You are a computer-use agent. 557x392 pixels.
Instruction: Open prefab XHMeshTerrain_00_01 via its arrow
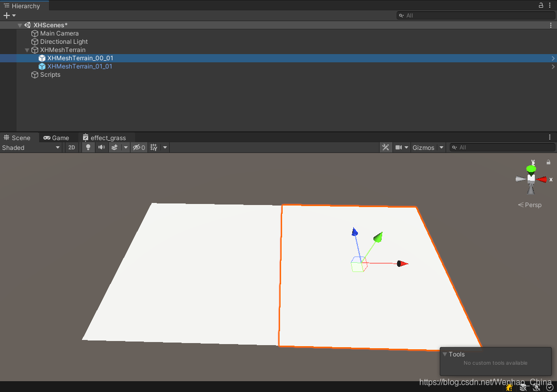553,58
